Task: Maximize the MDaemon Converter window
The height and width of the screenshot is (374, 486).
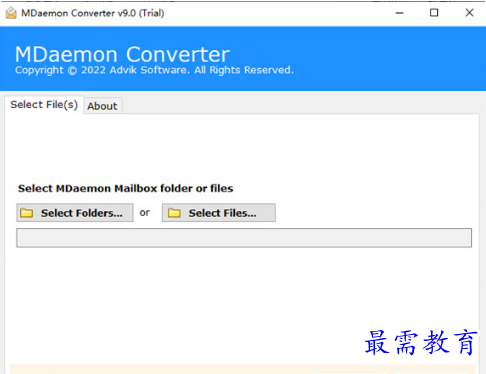Action: tap(434, 13)
